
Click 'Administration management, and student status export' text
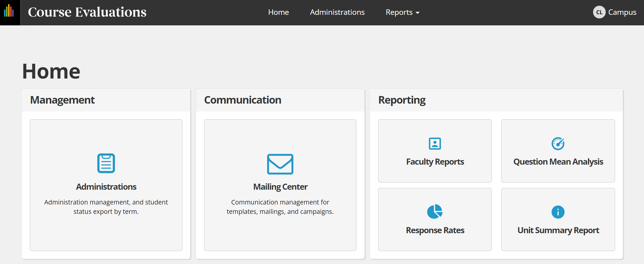[106, 207]
